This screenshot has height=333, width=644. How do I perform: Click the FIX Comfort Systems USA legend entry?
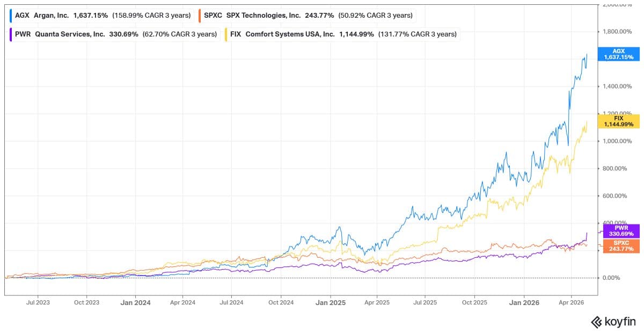pyautogui.click(x=341, y=34)
